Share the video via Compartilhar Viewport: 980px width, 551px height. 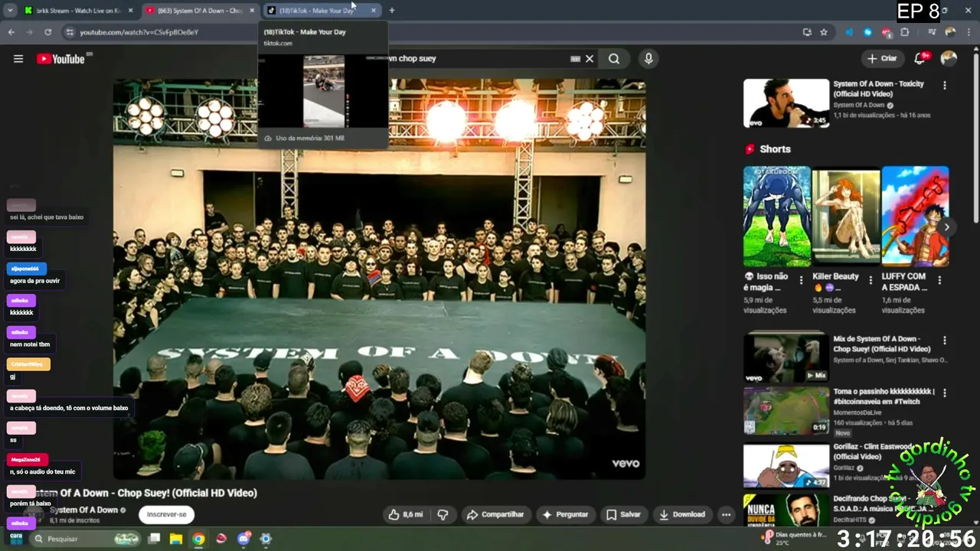[x=495, y=514]
